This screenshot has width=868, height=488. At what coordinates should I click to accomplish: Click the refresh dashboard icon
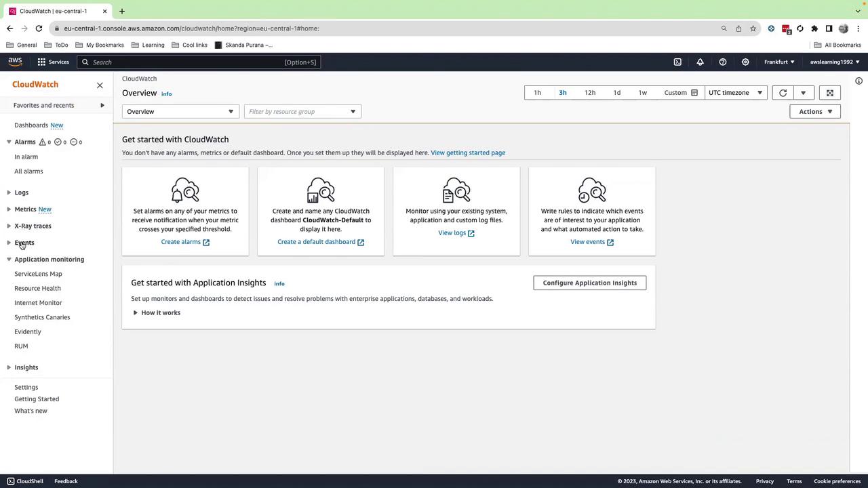783,93
